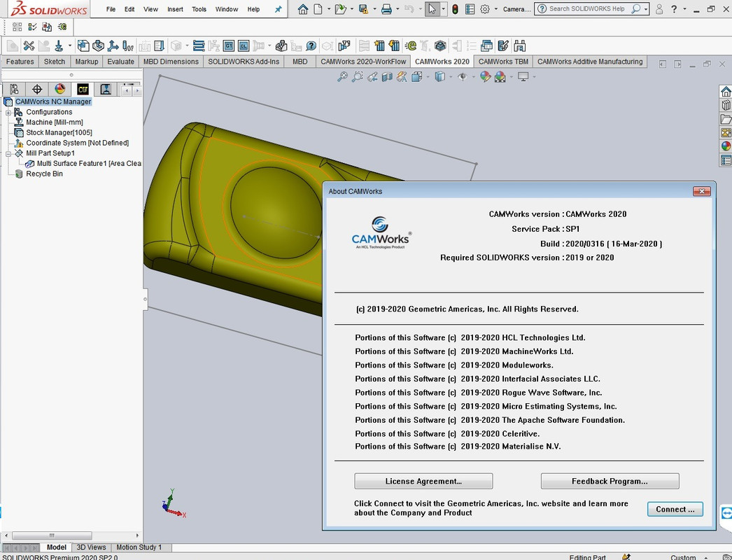Click the Apply Scene icon in the viewport
Screen dimensions: 732x560
(x=500, y=76)
